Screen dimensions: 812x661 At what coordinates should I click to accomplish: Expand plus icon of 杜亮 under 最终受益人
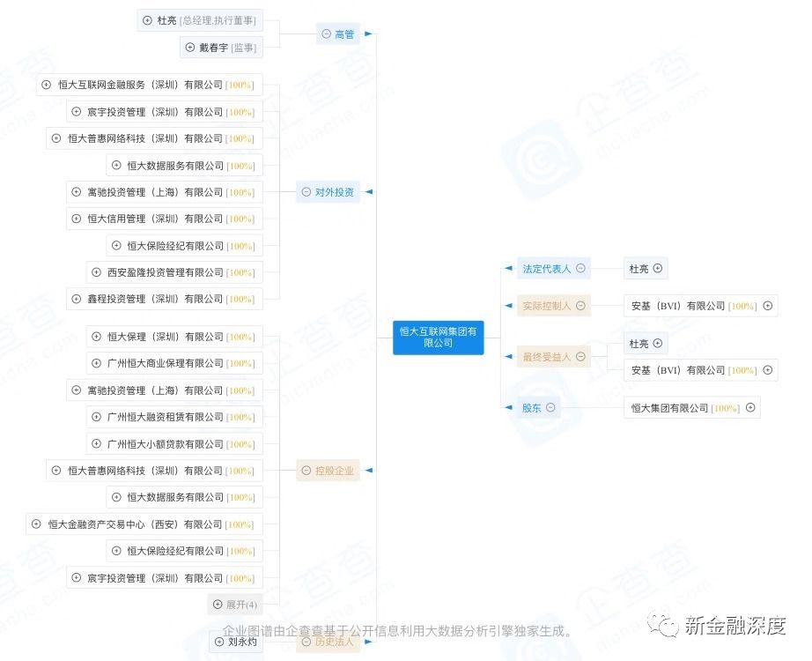(658, 343)
